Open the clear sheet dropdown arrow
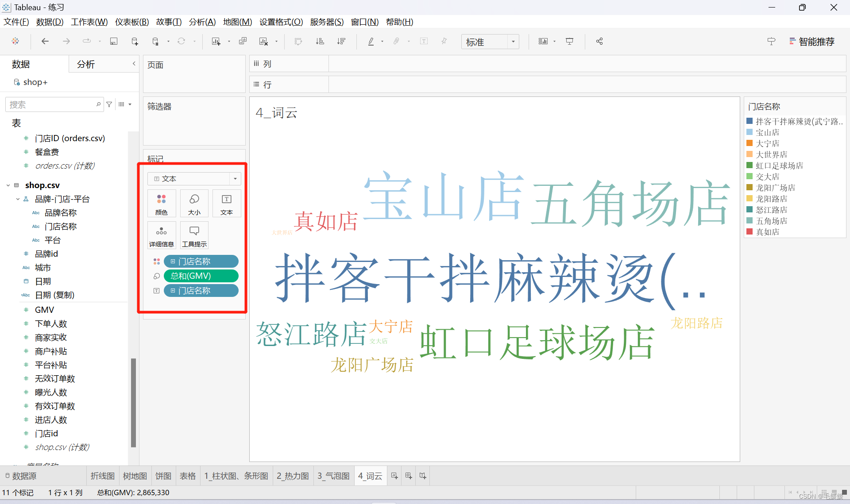 276,42
